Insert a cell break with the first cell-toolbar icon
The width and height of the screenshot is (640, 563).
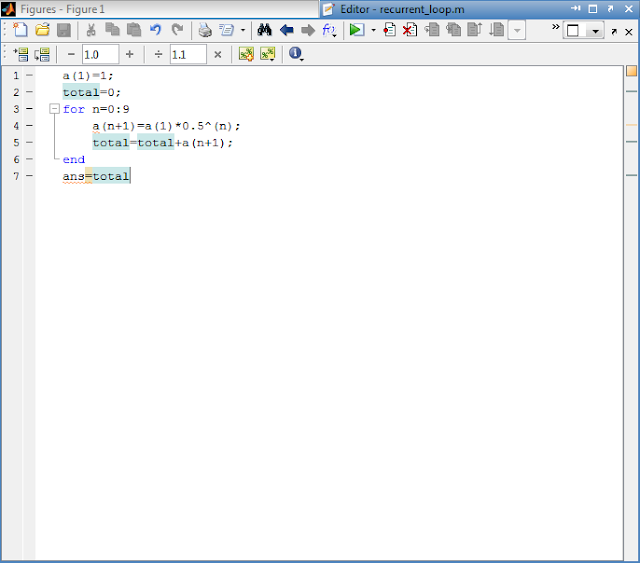click(20, 54)
